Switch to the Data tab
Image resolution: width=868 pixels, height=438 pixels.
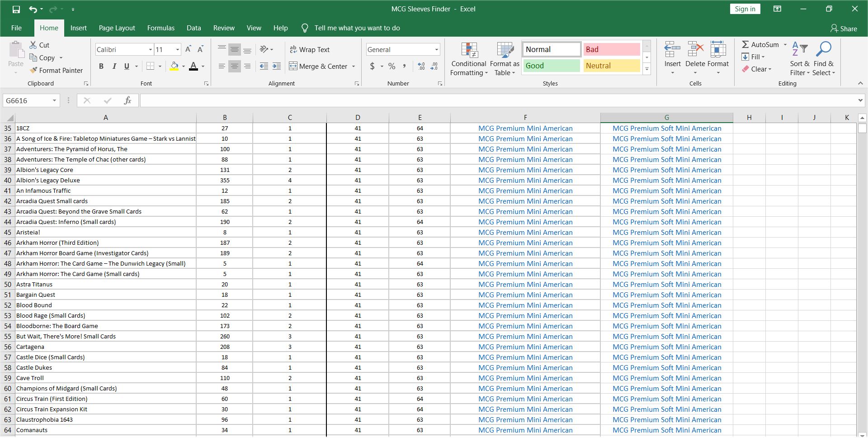click(x=193, y=28)
